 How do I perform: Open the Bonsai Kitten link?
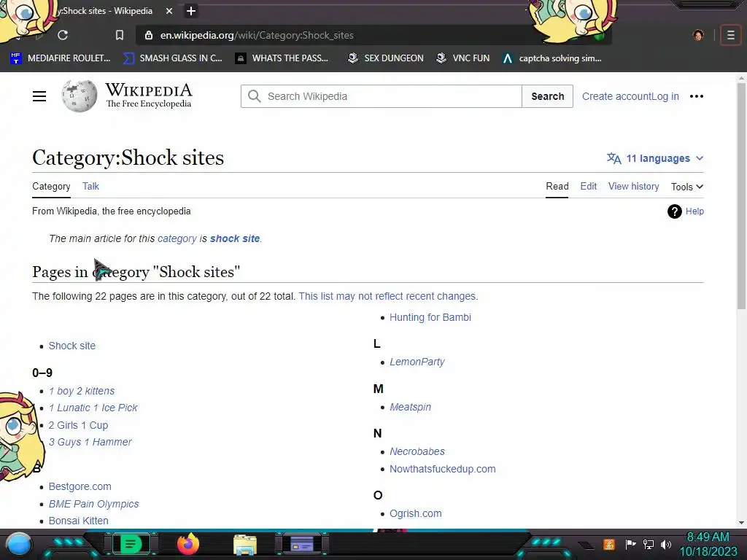(x=78, y=521)
